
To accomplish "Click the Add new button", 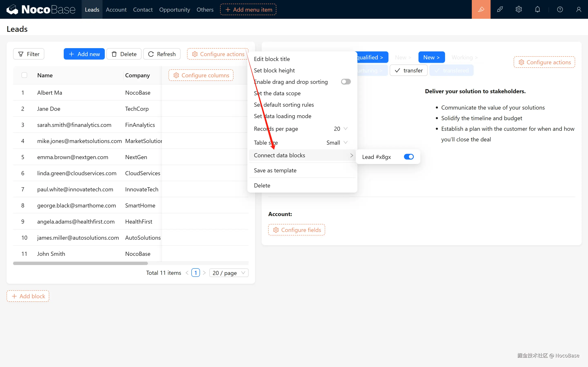I will pos(84,54).
